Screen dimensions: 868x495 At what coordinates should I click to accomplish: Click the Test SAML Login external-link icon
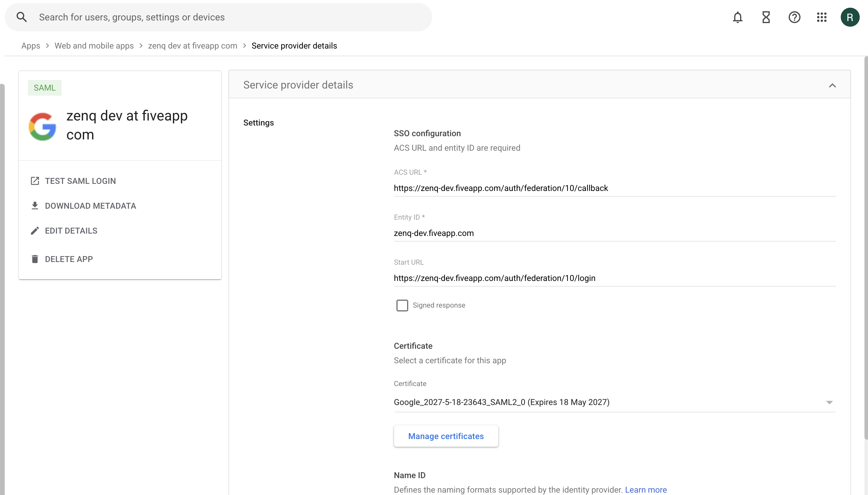pos(35,181)
